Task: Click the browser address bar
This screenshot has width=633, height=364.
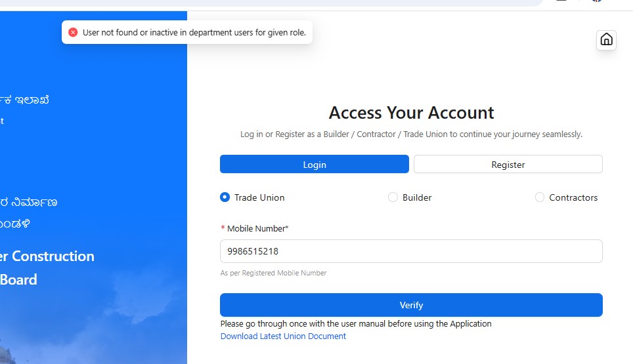Action: (271, 3)
